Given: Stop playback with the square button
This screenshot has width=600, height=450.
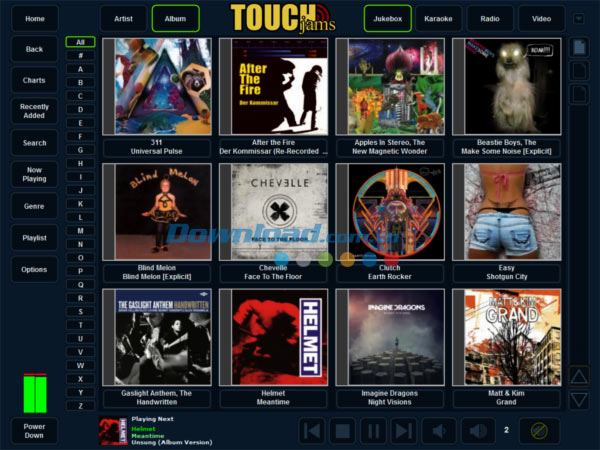Looking at the screenshot, I should click(343, 431).
